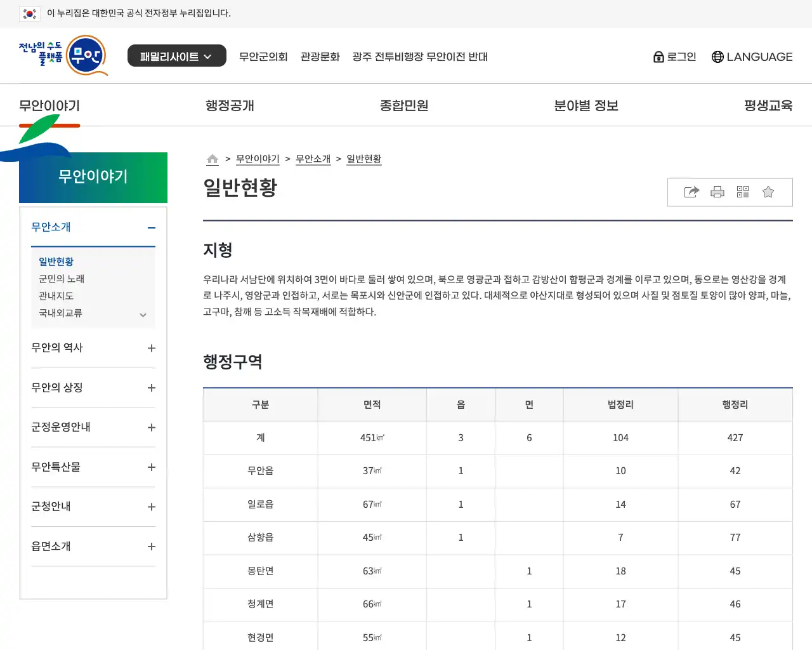This screenshot has width=812, height=650.
Task: Expand the 무안의 역사 section
Action: 151,348
